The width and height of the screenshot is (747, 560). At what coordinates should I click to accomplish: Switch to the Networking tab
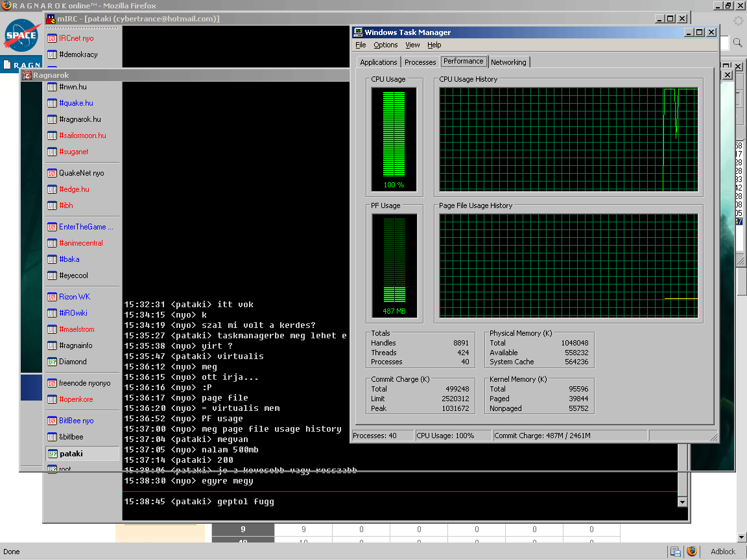(509, 62)
